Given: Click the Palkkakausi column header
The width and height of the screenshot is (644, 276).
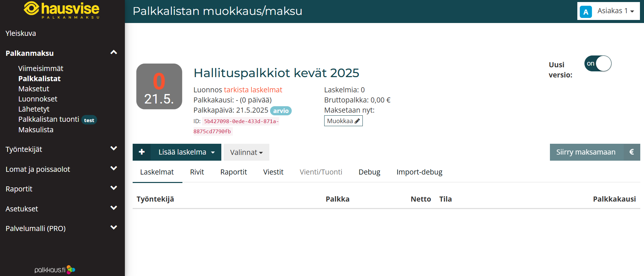Looking at the screenshot, I should [614, 199].
